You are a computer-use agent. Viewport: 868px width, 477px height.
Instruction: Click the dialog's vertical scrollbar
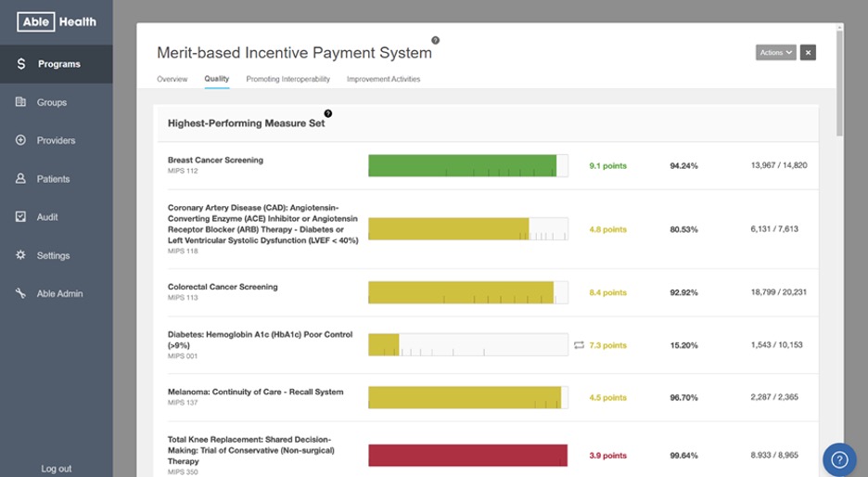point(839,84)
